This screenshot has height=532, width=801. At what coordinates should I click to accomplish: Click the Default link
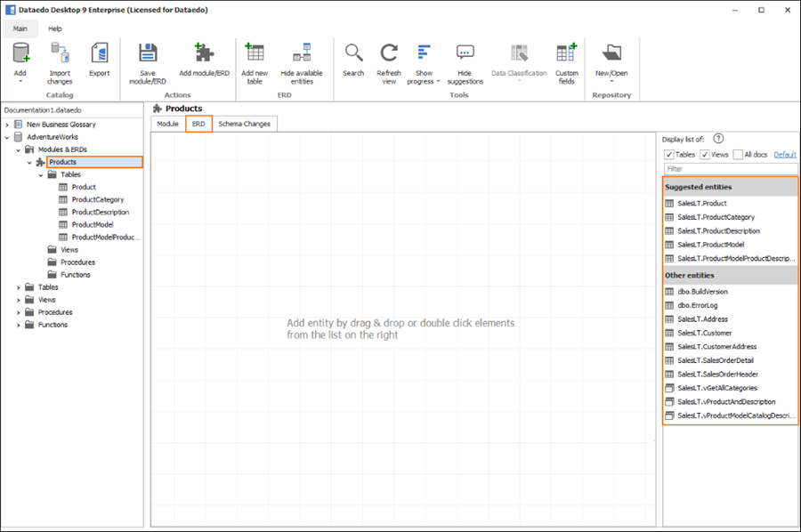[x=784, y=155]
